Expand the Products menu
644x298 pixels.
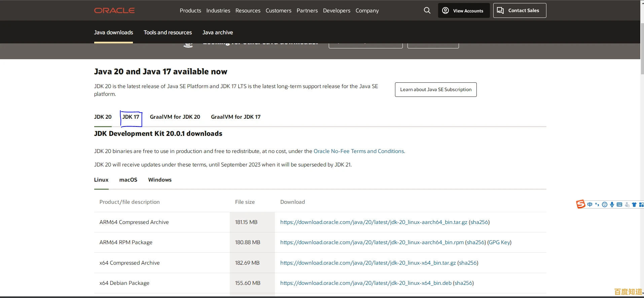pyautogui.click(x=190, y=10)
